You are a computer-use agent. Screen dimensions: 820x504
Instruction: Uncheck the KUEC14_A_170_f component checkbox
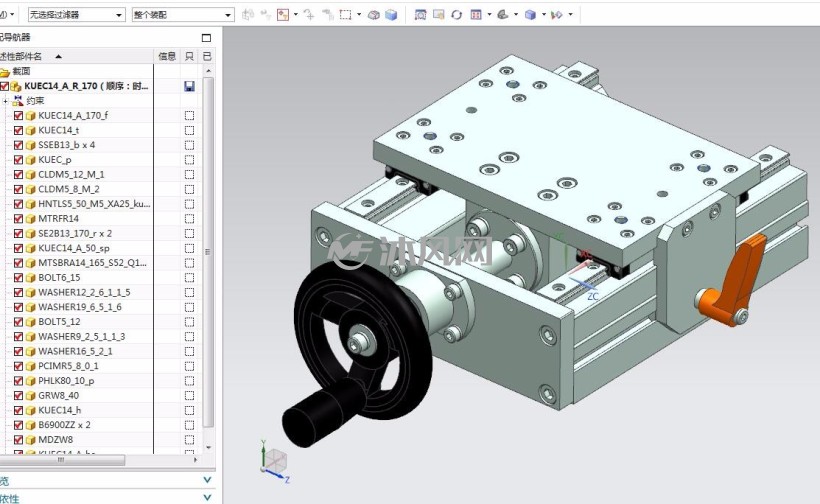pyautogui.click(x=18, y=116)
